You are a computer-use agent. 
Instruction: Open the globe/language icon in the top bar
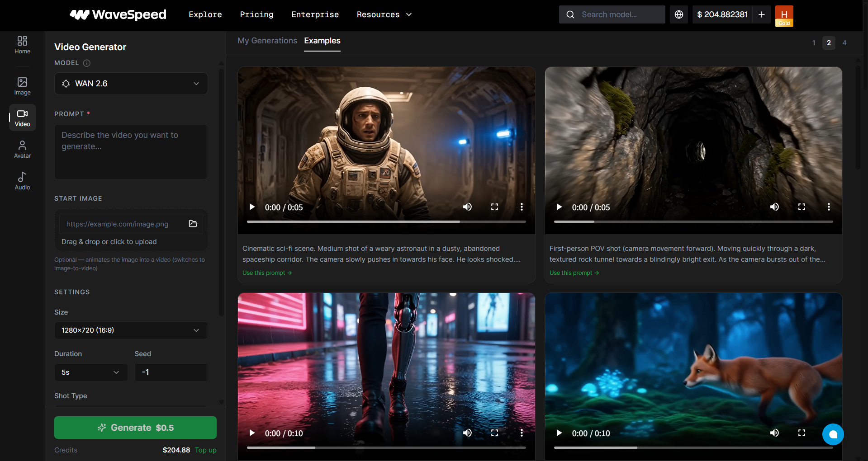coord(678,14)
